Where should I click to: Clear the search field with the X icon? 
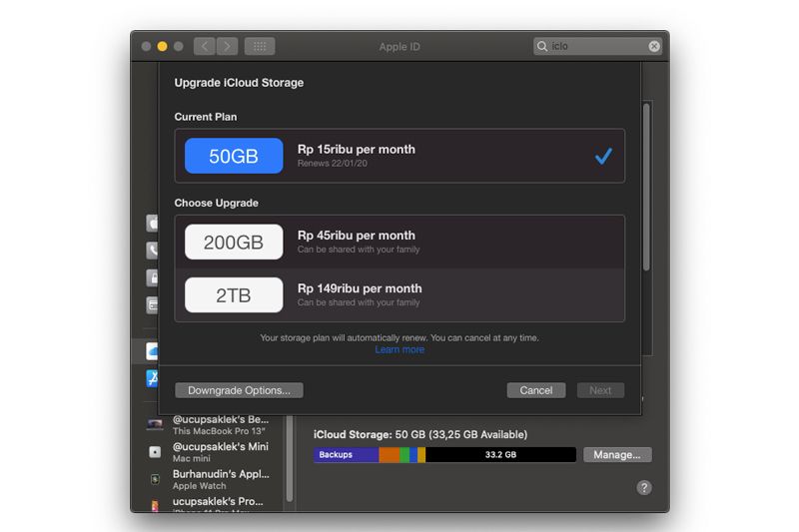[x=654, y=46]
